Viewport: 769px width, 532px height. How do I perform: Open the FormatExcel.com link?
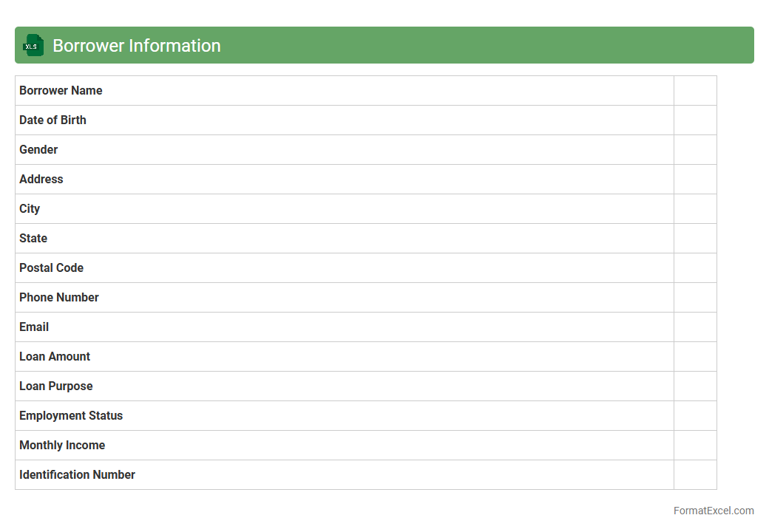[x=714, y=511]
